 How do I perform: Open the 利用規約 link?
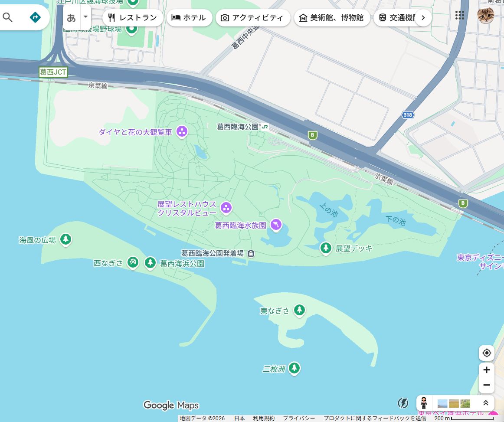click(264, 418)
